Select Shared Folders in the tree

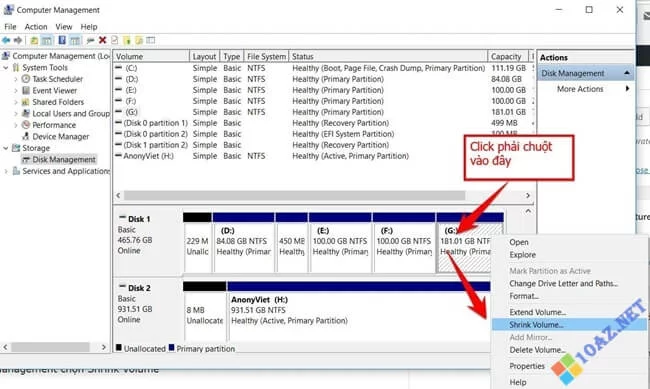coord(58,102)
